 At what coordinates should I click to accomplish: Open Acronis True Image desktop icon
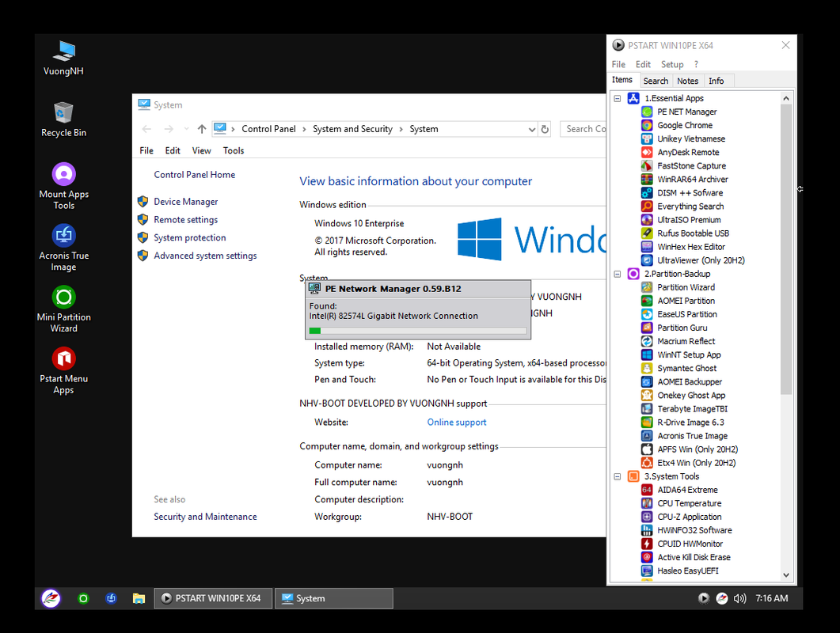click(x=64, y=248)
